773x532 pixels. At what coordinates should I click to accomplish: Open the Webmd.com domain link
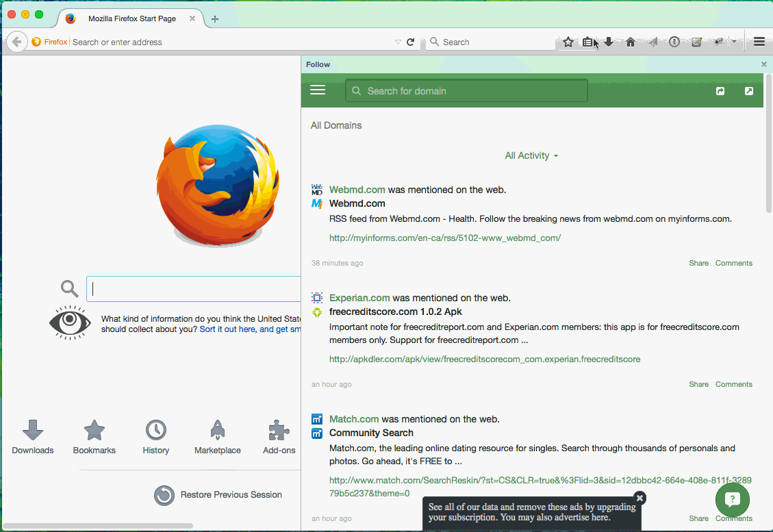[x=357, y=190]
